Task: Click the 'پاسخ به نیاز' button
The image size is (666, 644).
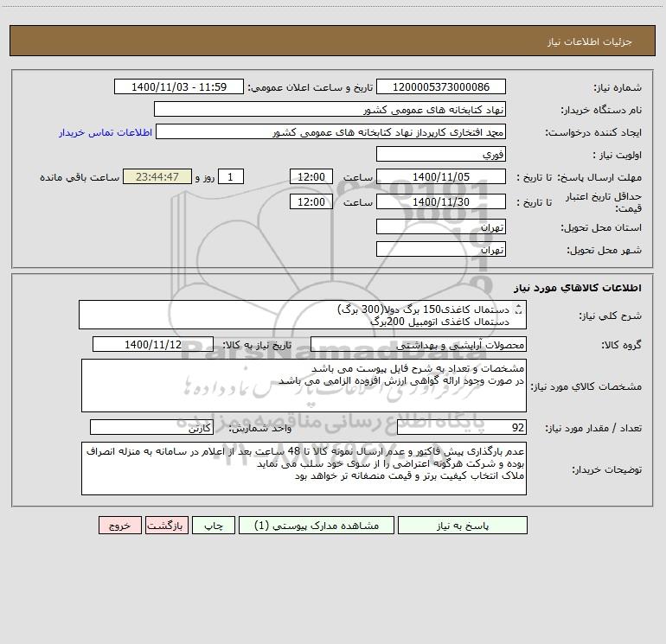Action: click(x=463, y=526)
